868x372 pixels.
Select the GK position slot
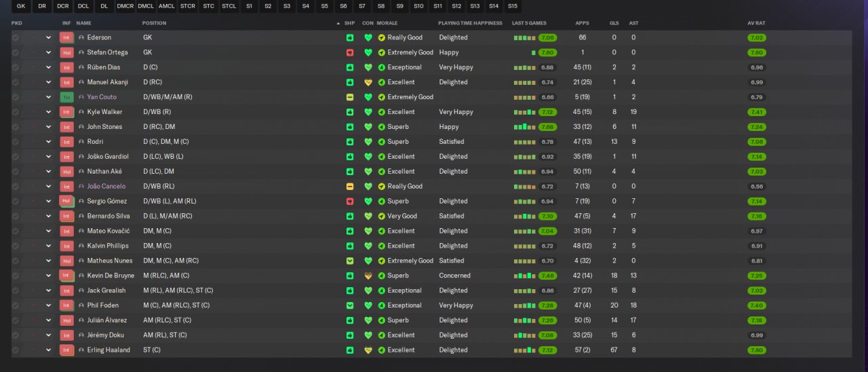(x=21, y=6)
